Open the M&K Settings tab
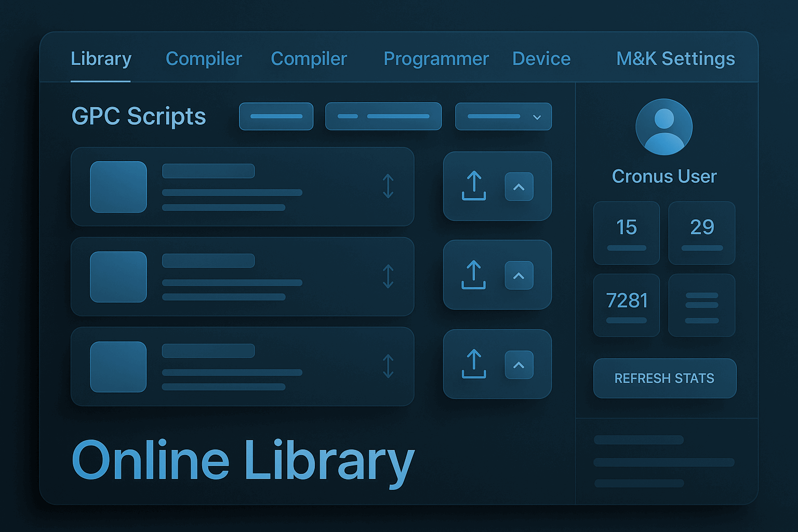 click(675, 59)
